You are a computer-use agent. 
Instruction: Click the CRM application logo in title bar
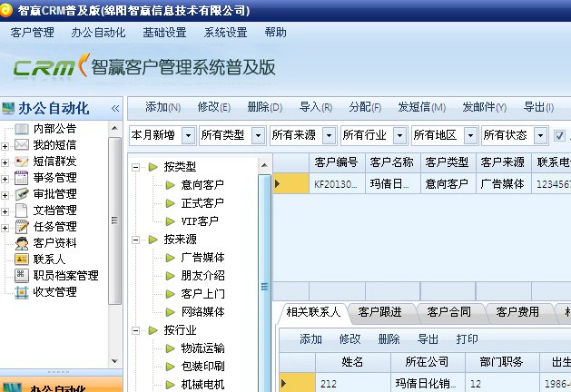pos(5,10)
